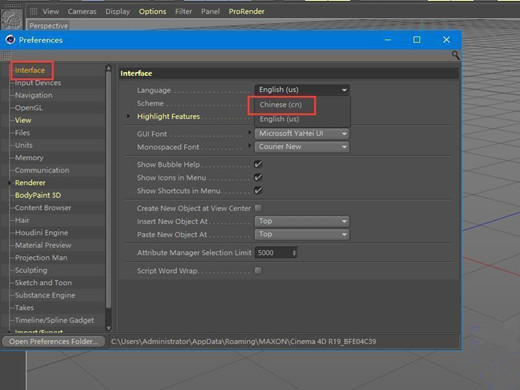
Task: Click the search magnifier icon in Preferences
Action: click(455, 55)
